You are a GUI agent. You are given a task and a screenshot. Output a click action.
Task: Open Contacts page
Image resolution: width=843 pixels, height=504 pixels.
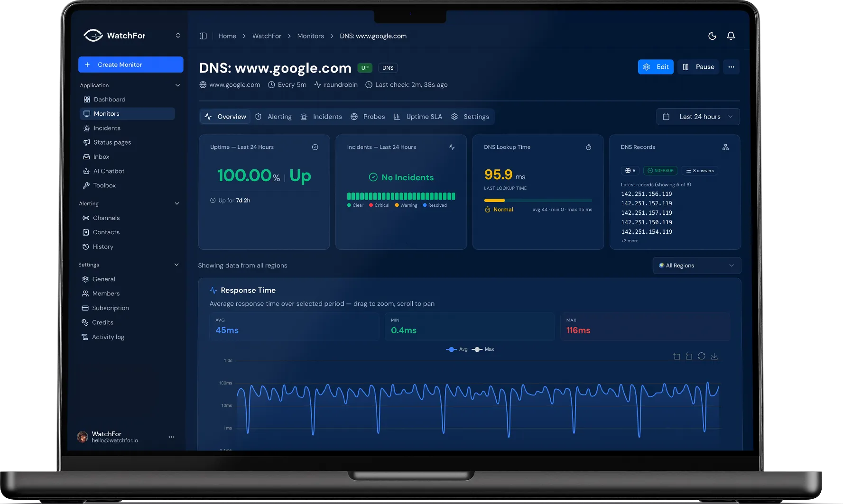coord(127,232)
